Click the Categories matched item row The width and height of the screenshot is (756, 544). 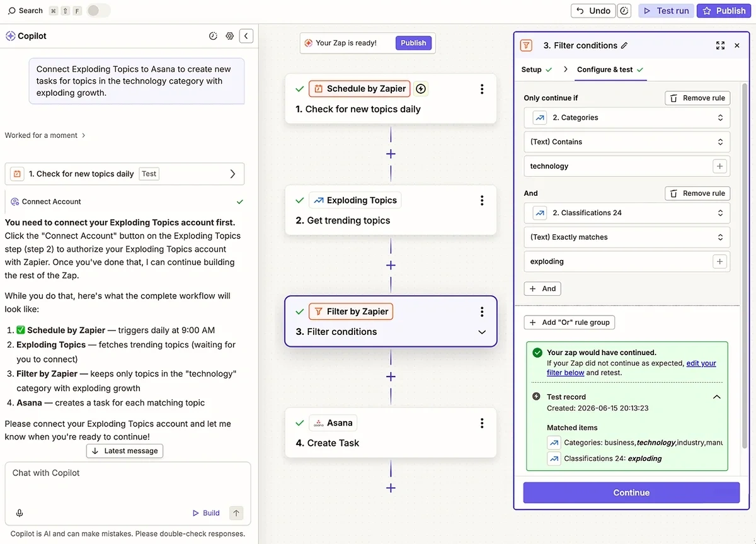pos(634,443)
